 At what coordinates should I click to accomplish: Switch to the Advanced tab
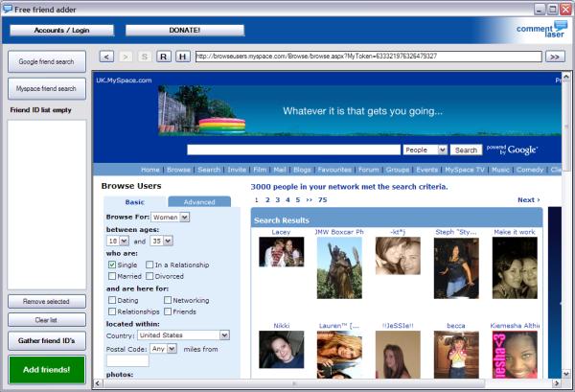coord(199,202)
